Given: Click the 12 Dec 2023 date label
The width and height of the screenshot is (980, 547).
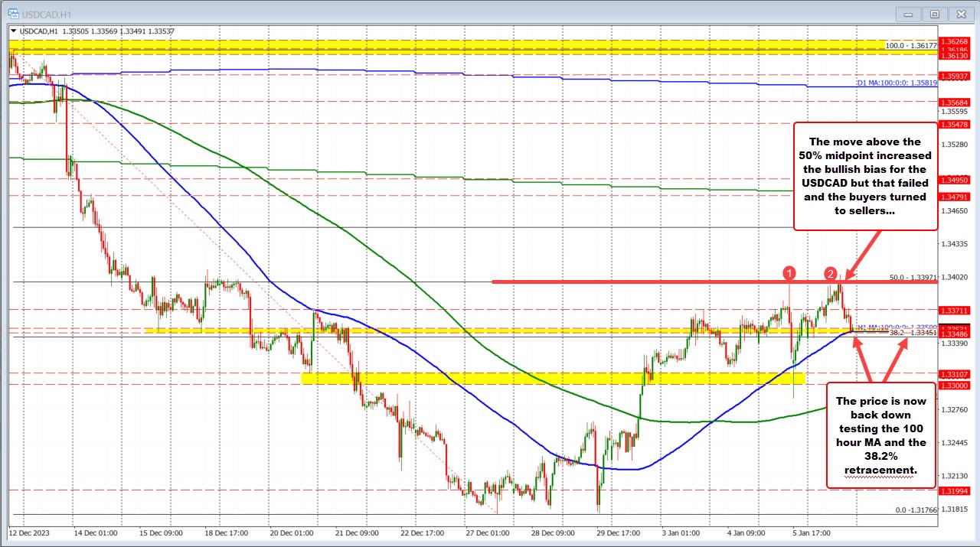Looking at the screenshot, I should coord(29,532).
